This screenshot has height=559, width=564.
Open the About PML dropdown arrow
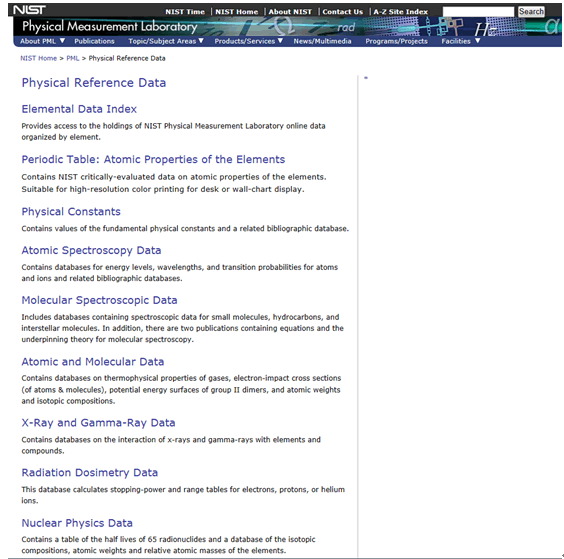coord(62,41)
